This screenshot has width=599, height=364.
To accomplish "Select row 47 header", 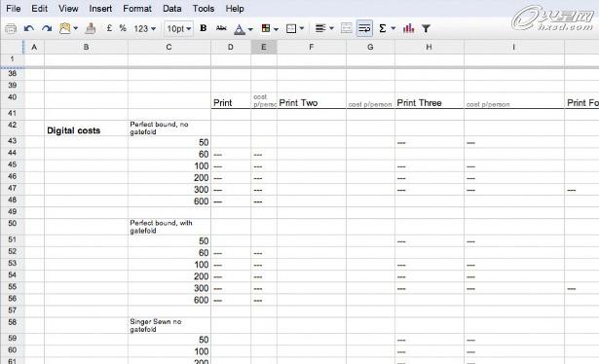I will tap(13, 188).
